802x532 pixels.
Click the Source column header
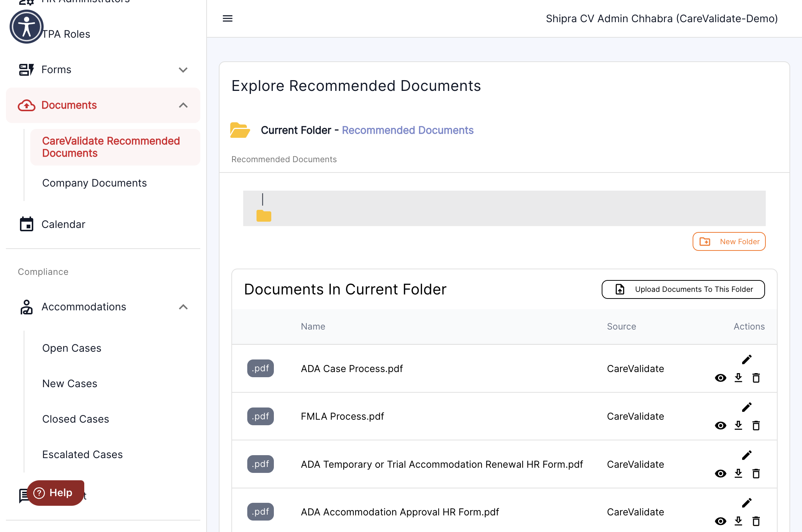tap(622, 327)
